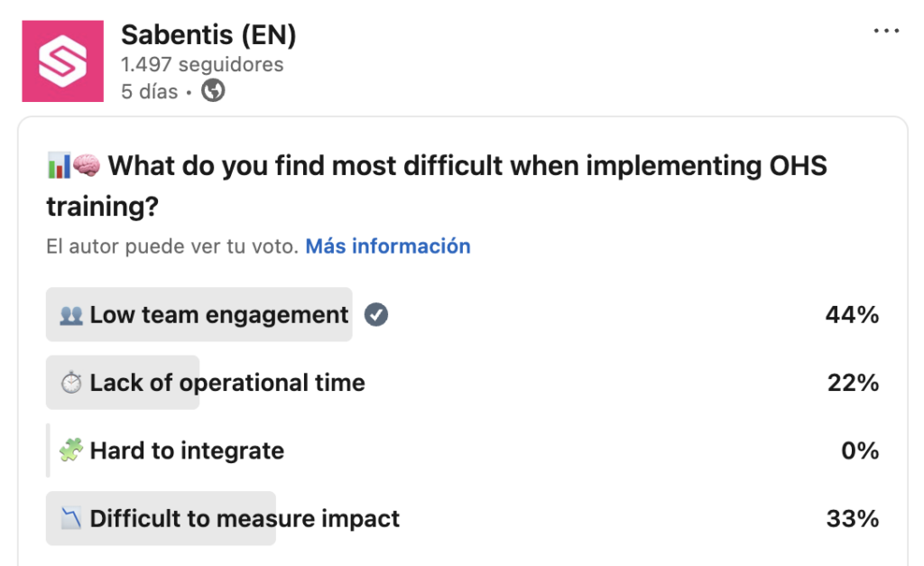
Task: Click the checkmark badge beside Low team engagement
Action: (376, 314)
